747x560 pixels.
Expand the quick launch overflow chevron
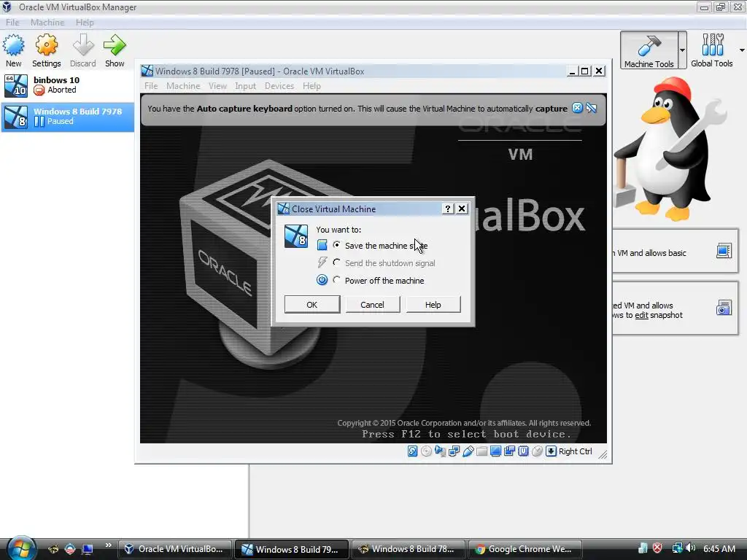tap(108, 545)
